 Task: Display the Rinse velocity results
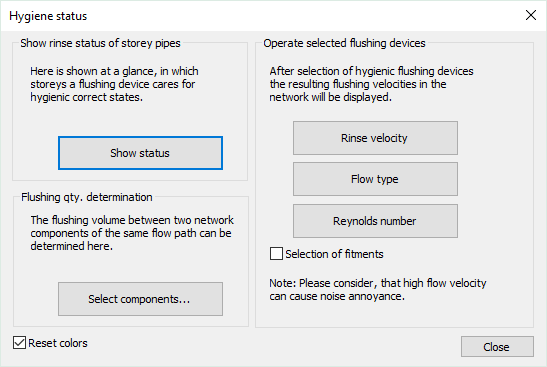point(375,138)
